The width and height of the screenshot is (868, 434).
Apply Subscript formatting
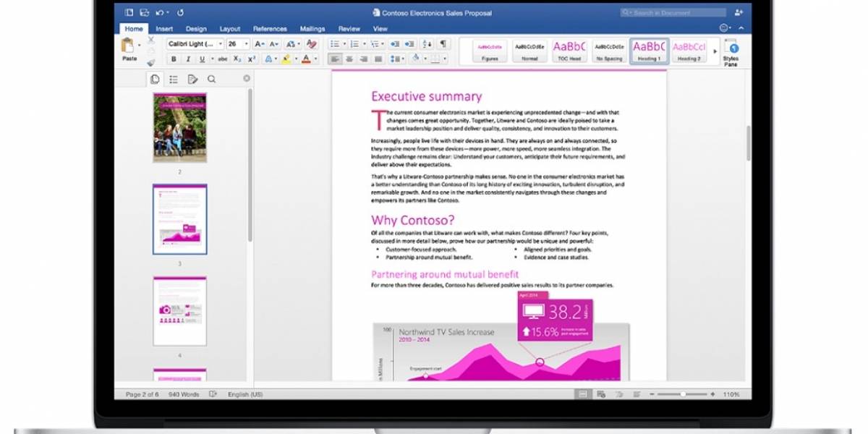(237, 59)
